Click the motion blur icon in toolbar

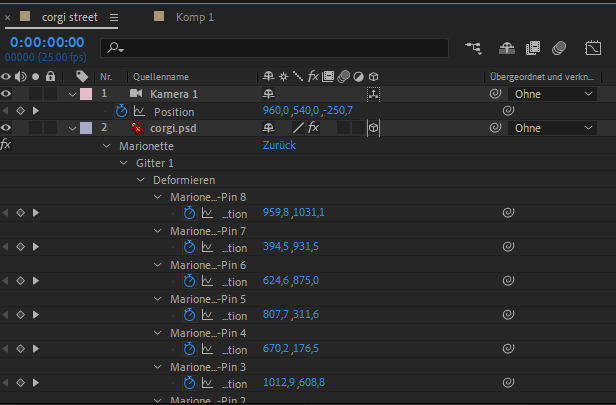point(559,47)
